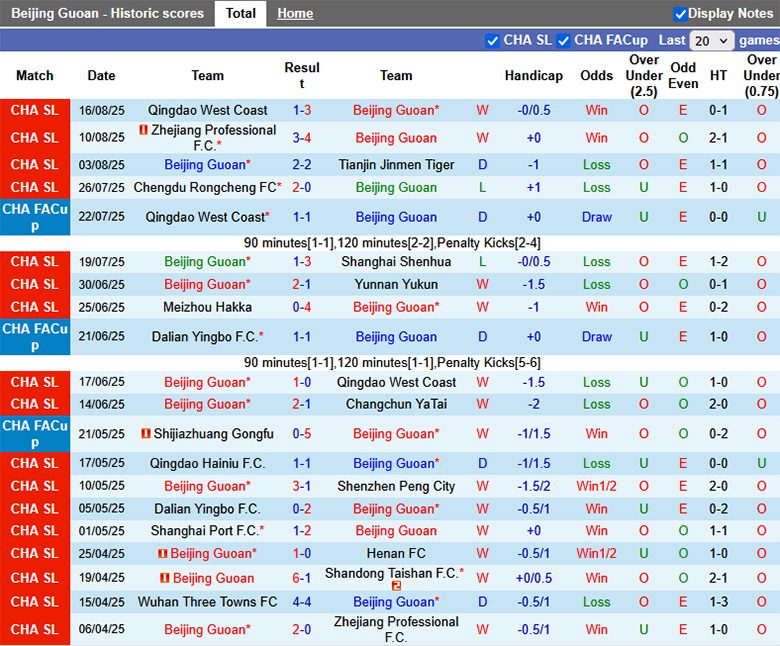Screen dimensions: 780x646
Task: Select the L result on 26/07/25 row
Action: coord(482,187)
